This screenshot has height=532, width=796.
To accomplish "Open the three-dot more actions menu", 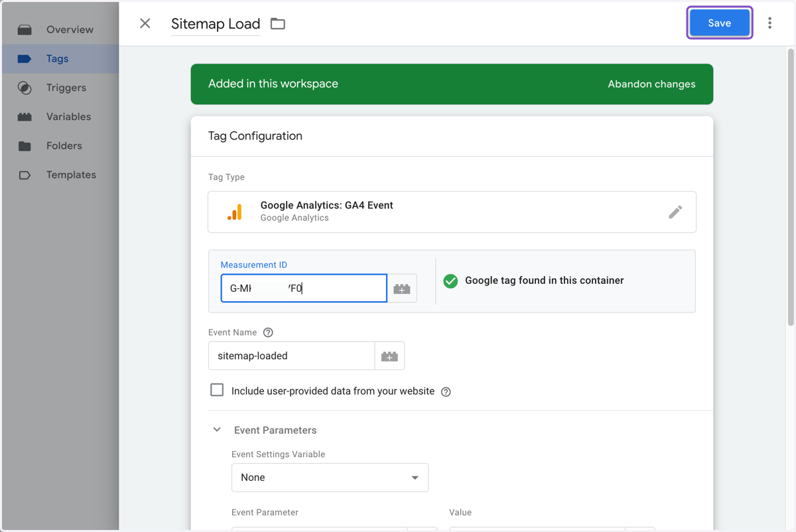I will point(769,23).
